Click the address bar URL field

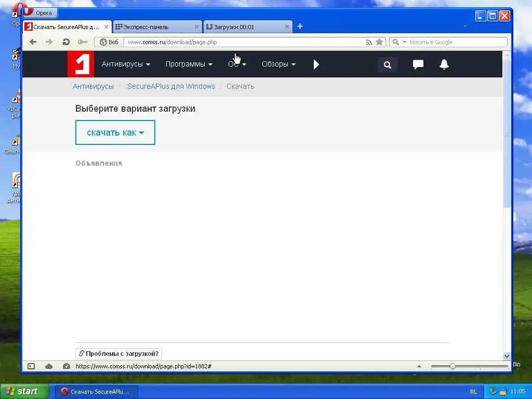click(244, 42)
